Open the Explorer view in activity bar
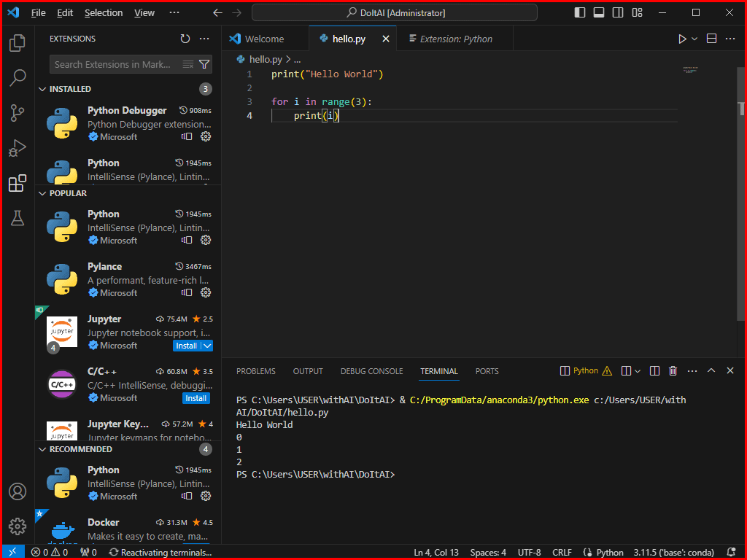Image resolution: width=747 pixels, height=560 pixels. [18, 43]
